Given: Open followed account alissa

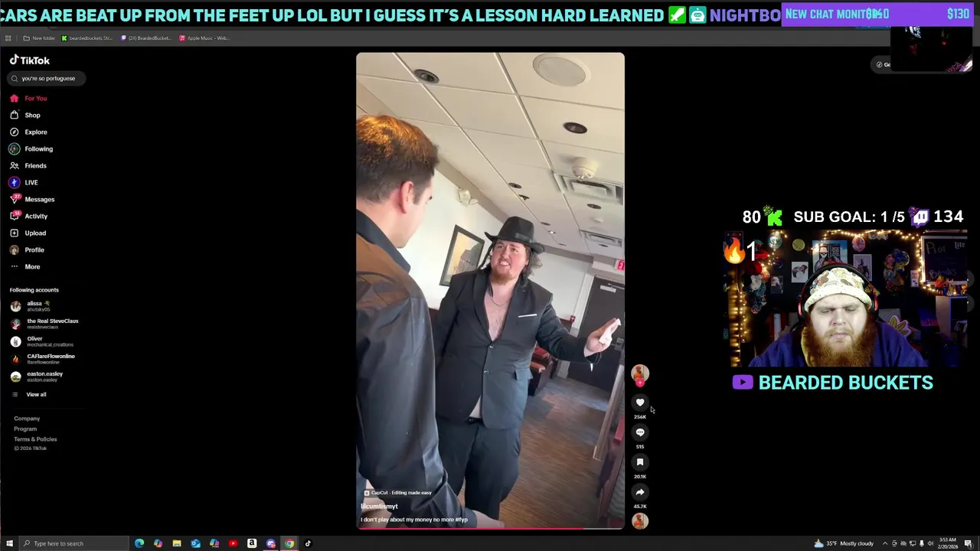Looking at the screenshot, I should 32,306.
